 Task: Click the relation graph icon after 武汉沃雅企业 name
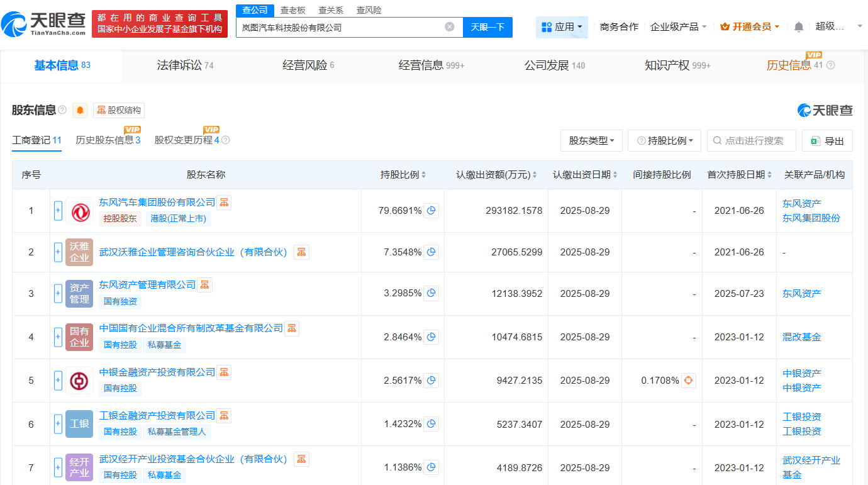point(301,252)
